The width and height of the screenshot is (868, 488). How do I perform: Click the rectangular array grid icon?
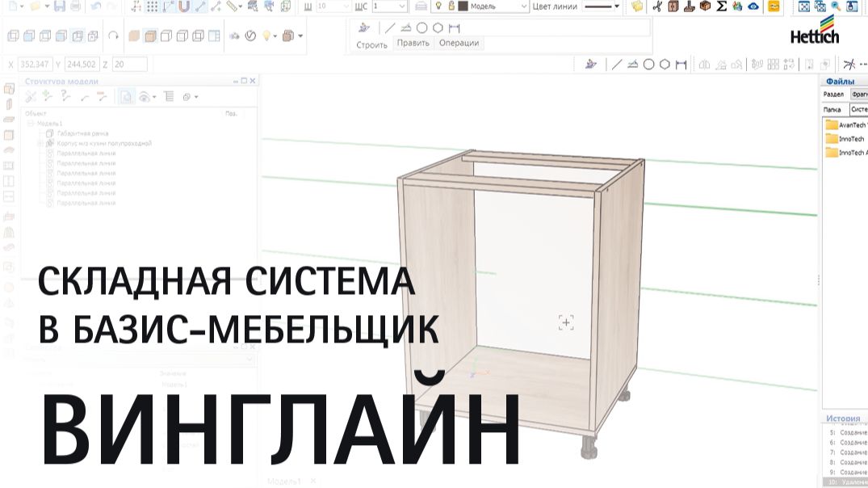(774, 65)
